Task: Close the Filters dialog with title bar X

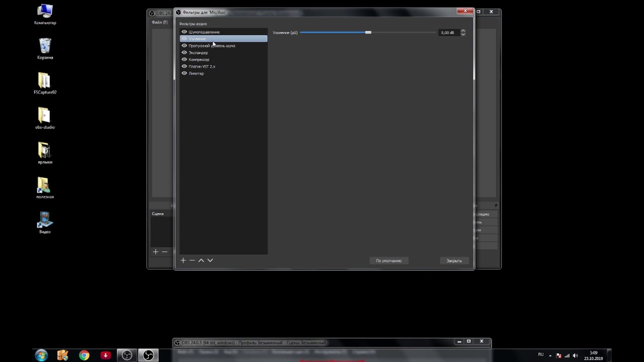Action: [465, 11]
